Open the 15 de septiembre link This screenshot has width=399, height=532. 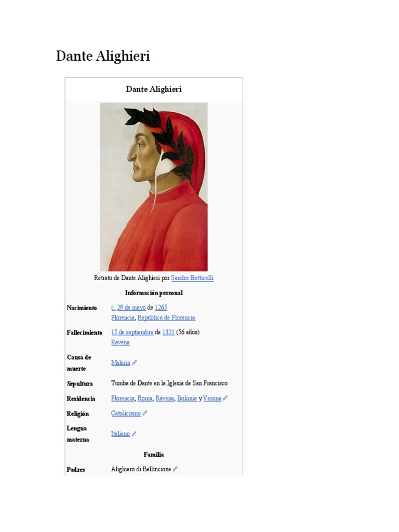132,332
